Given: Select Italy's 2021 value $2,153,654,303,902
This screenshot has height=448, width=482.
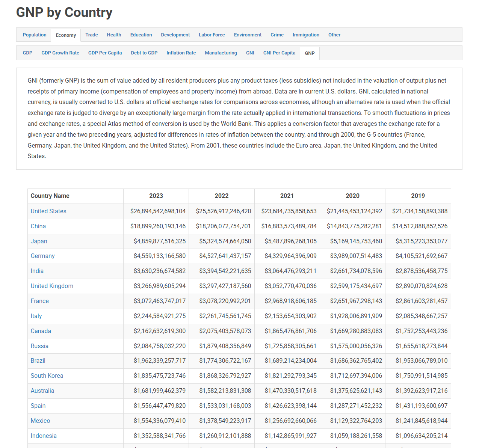Looking at the screenshot, I should click(x=291, y=316).
